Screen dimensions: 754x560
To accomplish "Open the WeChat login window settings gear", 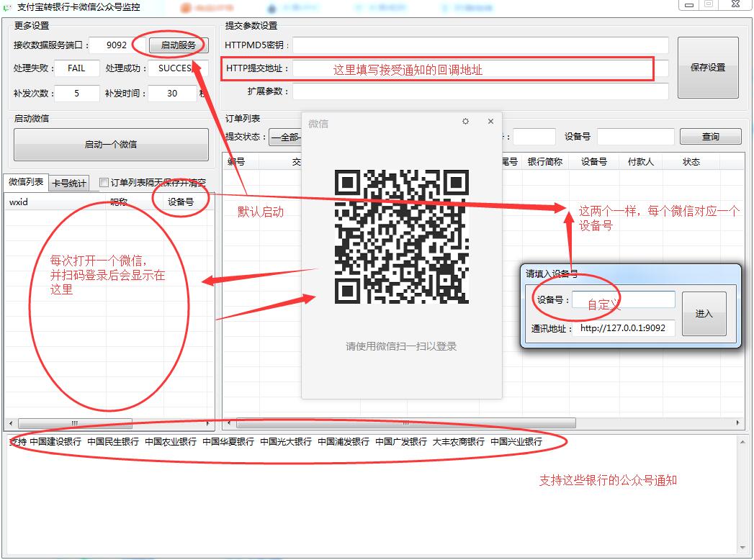I will [465, 122].
